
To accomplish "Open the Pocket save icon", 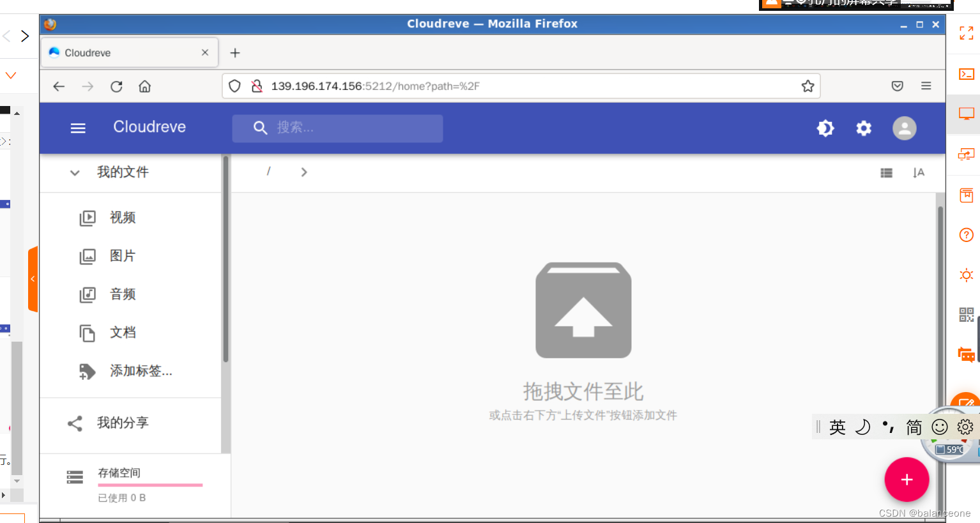I will (x=897, y=86).
